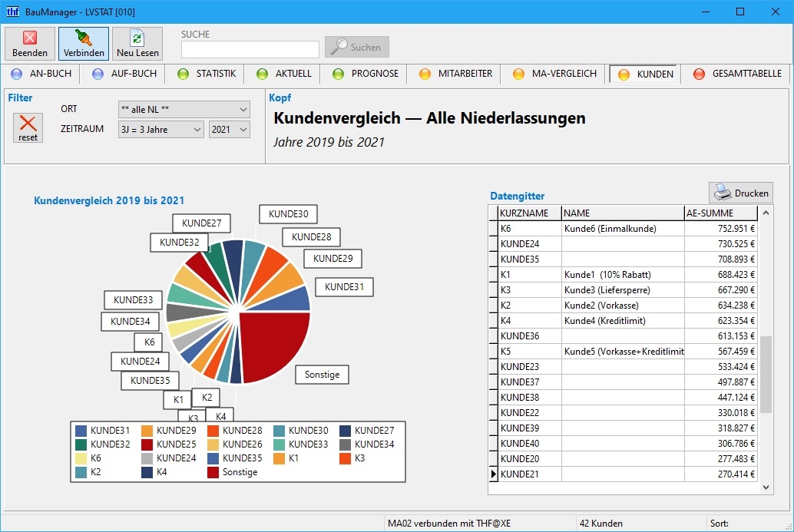
Task: Click the Beenden red X icon
Action: pos(30,38)
